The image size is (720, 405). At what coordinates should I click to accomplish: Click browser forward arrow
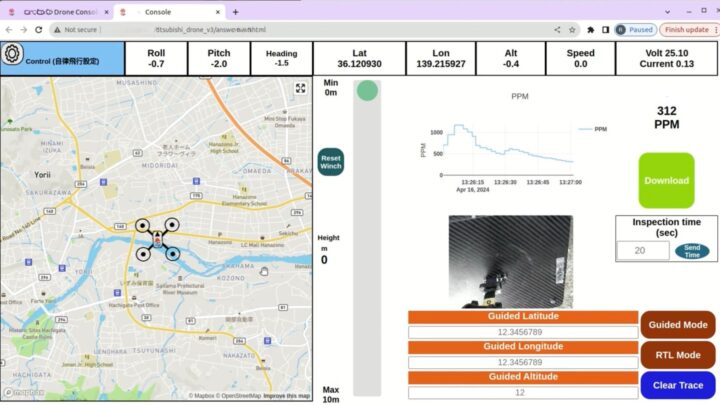23,30
